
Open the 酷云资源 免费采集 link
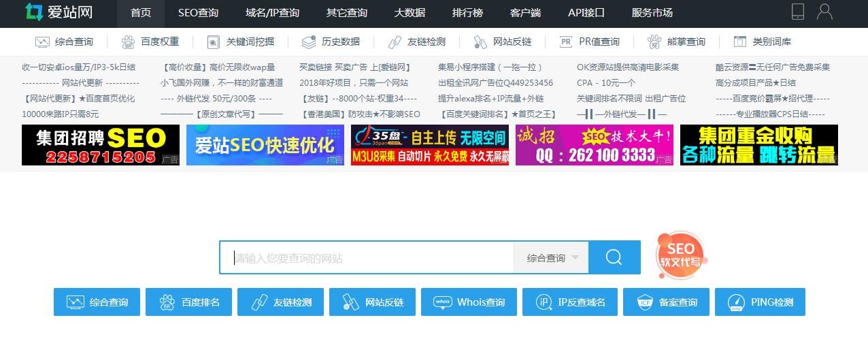773,67
